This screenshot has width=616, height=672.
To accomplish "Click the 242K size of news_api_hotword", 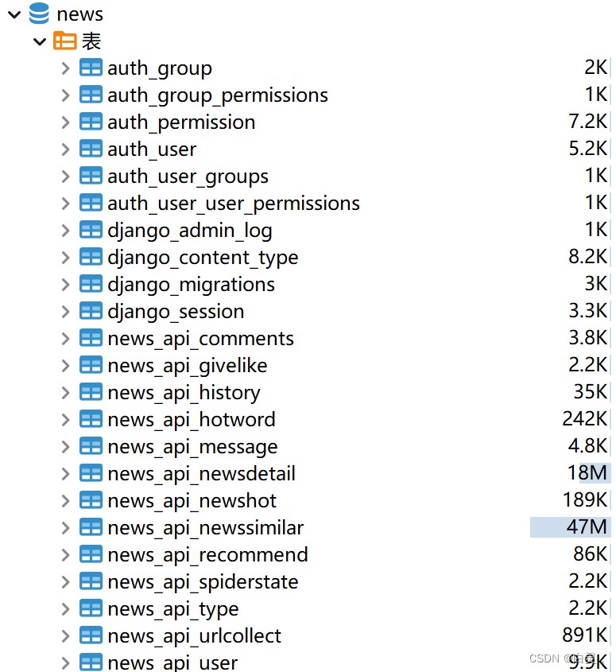I will pos(585,418).
